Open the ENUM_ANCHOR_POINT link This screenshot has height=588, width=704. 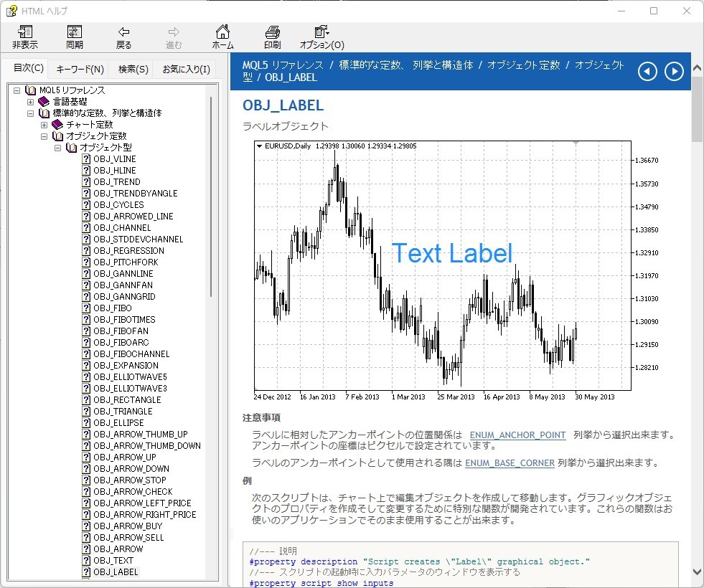517,433
